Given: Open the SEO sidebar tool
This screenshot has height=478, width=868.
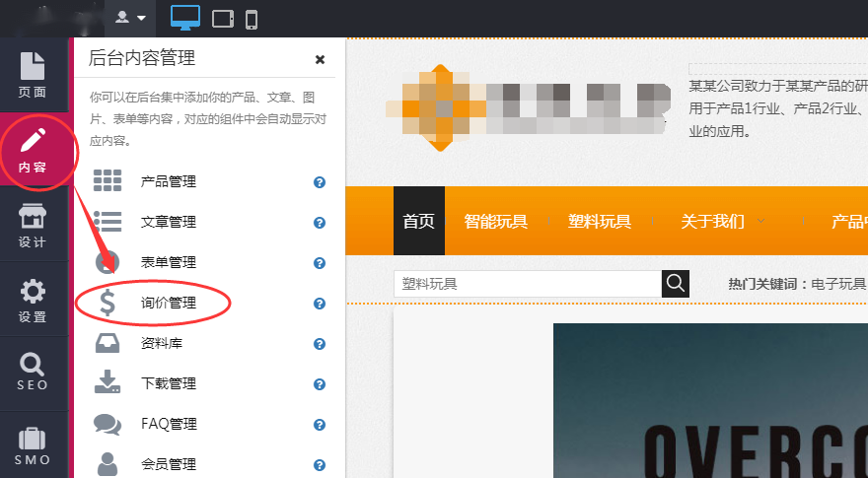Looking at the screenshot, I should pyautogui.click(x=33, y=372).
